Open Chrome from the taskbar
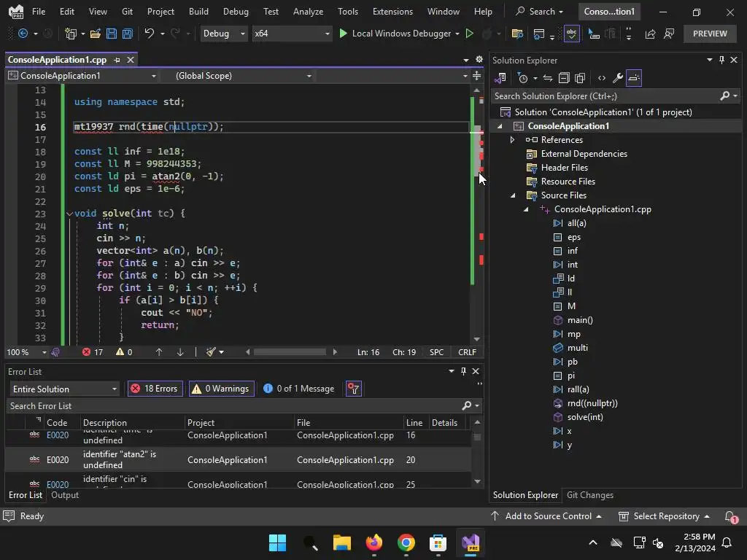The image size is (747, 560). point(406,542)
